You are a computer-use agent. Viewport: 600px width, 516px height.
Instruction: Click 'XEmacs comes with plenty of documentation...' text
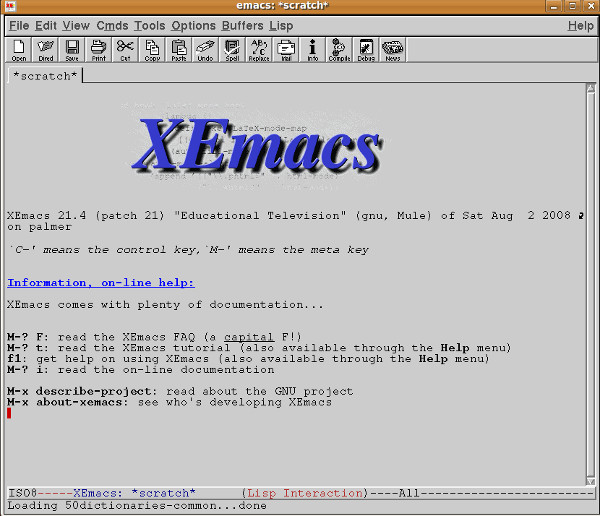[x=165, y=305]
